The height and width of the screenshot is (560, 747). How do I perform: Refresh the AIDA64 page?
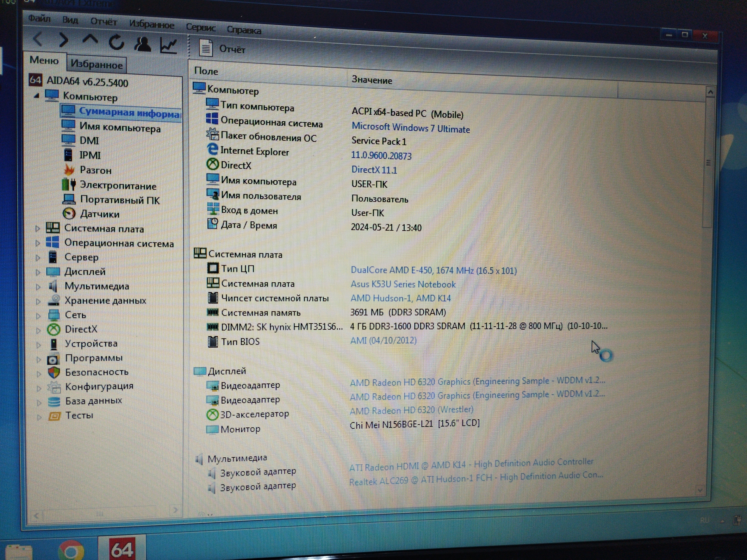point(116,42)
